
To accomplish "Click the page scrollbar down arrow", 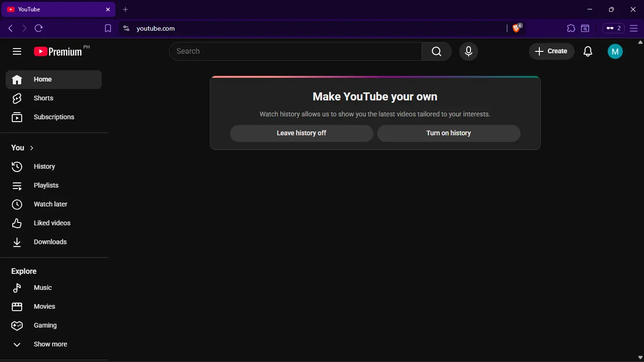I will click(640, 358).
